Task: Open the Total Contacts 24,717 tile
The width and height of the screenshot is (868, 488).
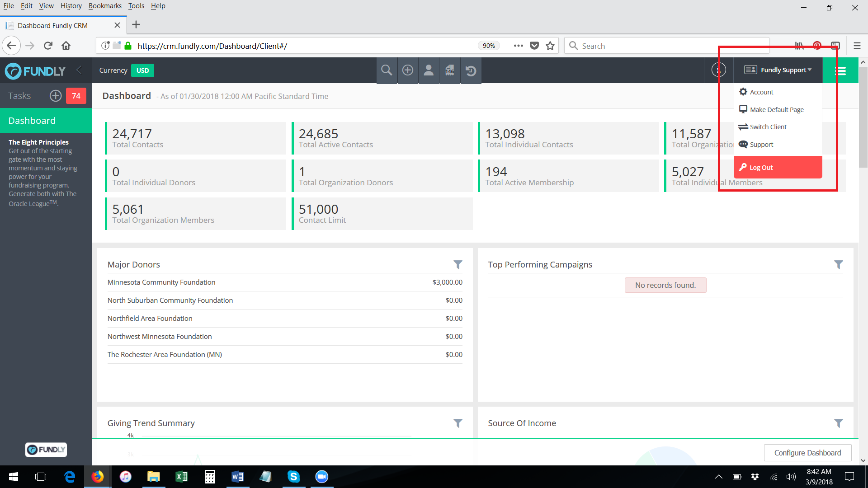Action: (195, 138)
